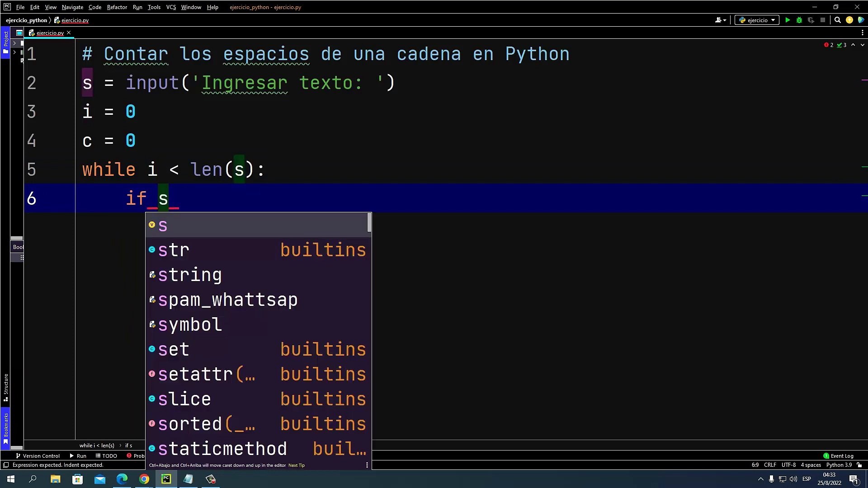Open the Refactor menu

(x=117, y=7)
